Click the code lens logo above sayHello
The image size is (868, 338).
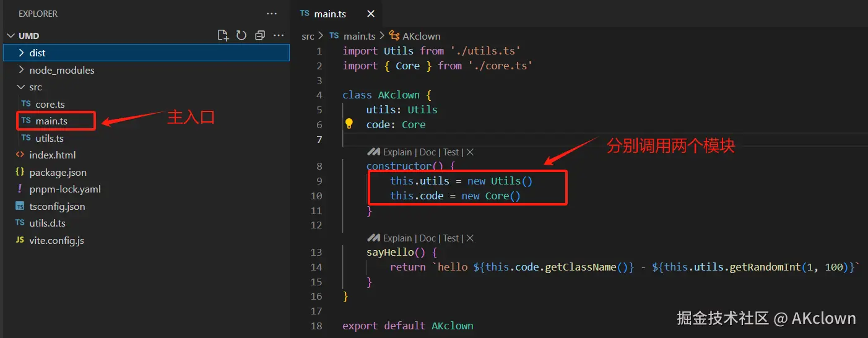coord(373,238)
